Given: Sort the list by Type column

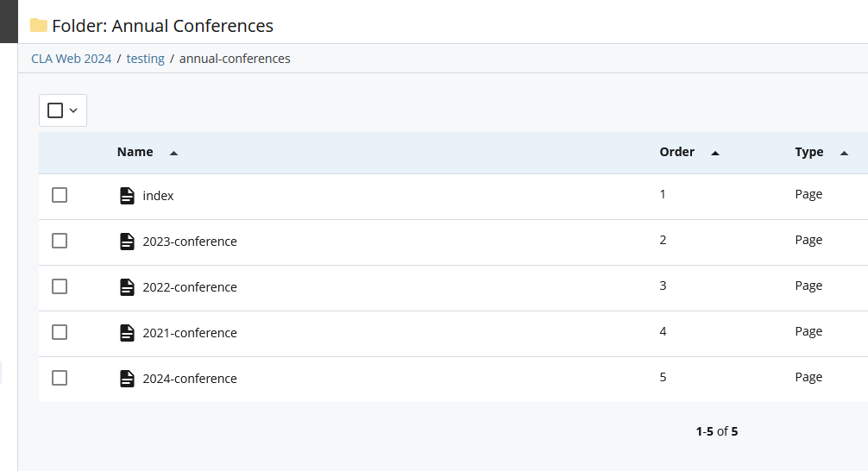Looking at the screenshot, I should pos(808,152).
